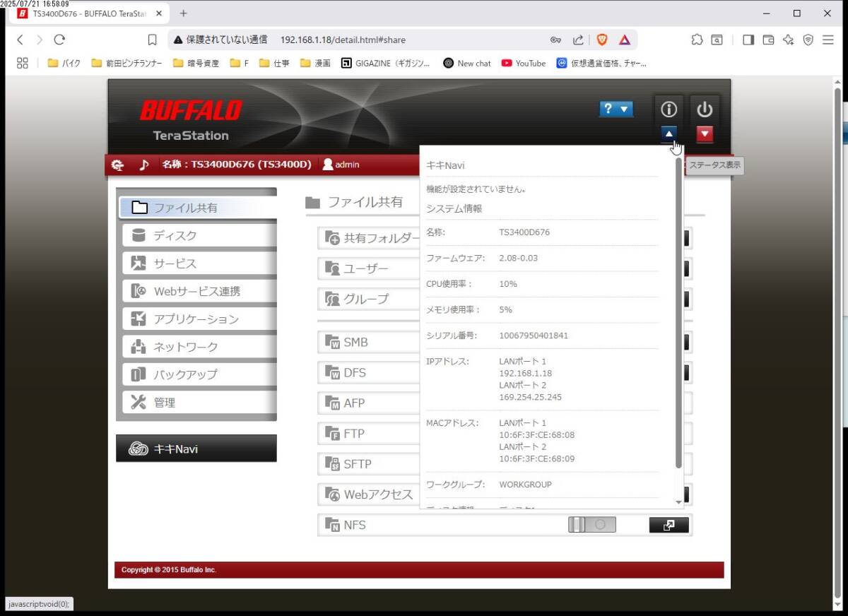This screenshot has height=616, width=848.
Task: Click the 共有フォルダー folder icon
Action: tap(332, 238)
